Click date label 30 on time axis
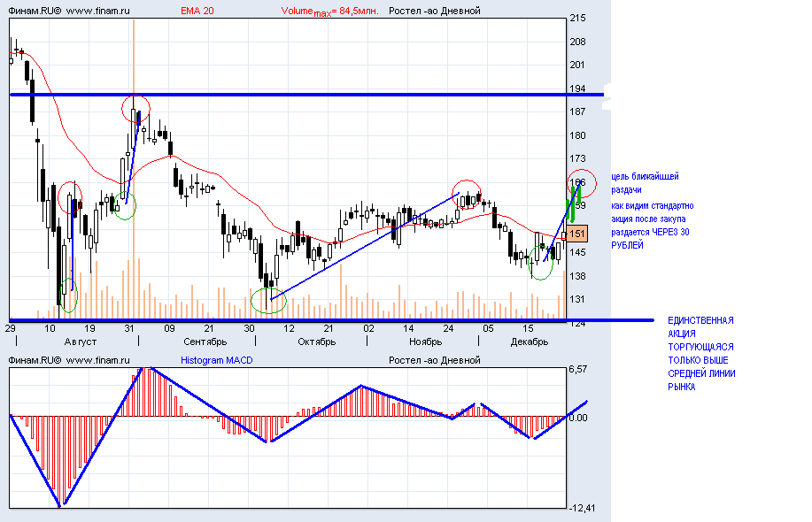 coord(249,328)
